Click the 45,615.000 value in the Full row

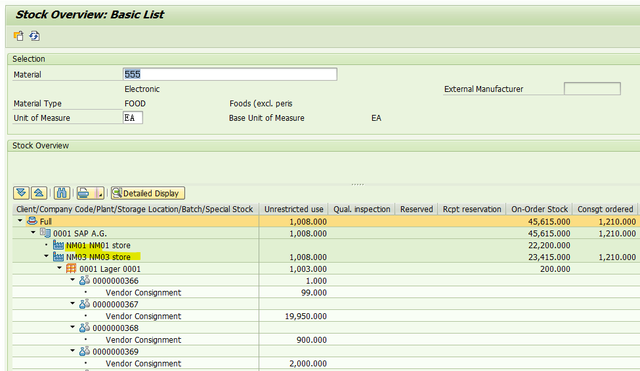549,222
